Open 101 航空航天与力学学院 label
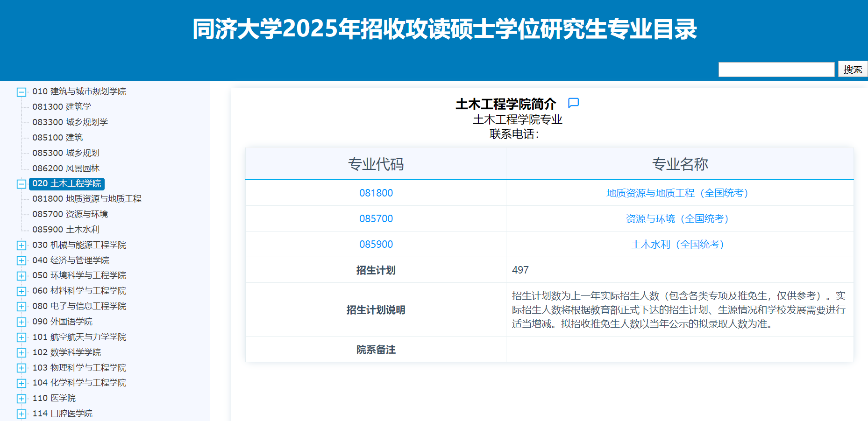The image size is (868, 421). pyautogui.click(x=79, y=337)
